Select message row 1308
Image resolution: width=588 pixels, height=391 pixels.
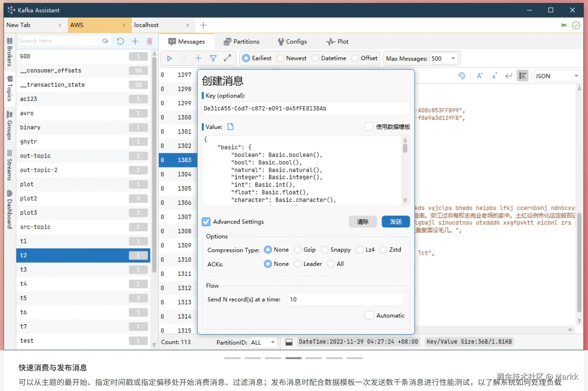pyautogui.click(x=178, y=231)
